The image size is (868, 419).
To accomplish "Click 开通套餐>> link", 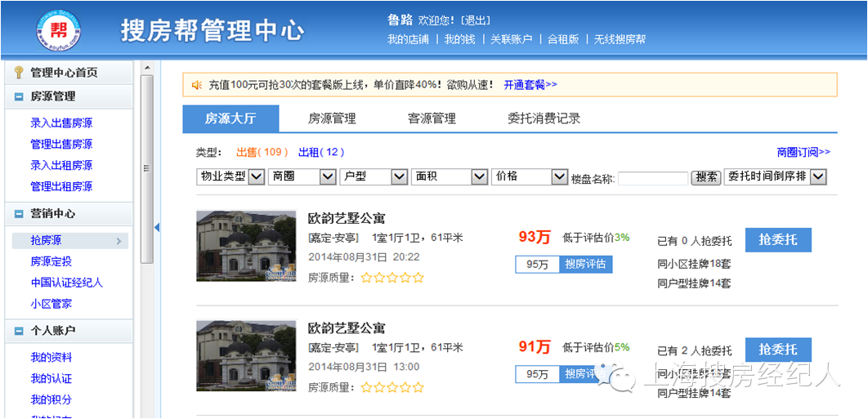I will [530, 85].
